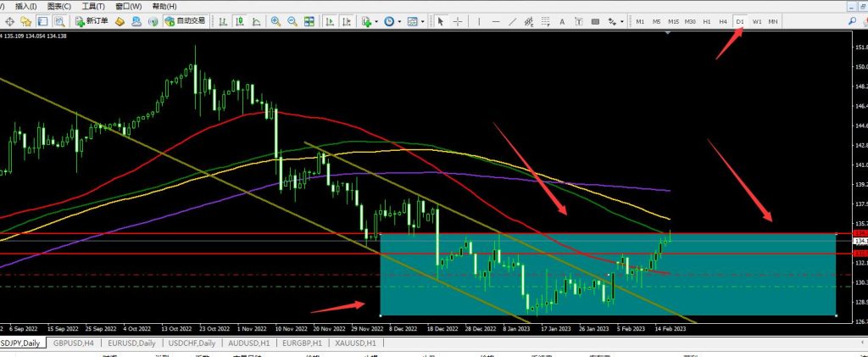Open the indicators list dropdown
The width and height of the screenshot is (868, 357).
point(369,20)
